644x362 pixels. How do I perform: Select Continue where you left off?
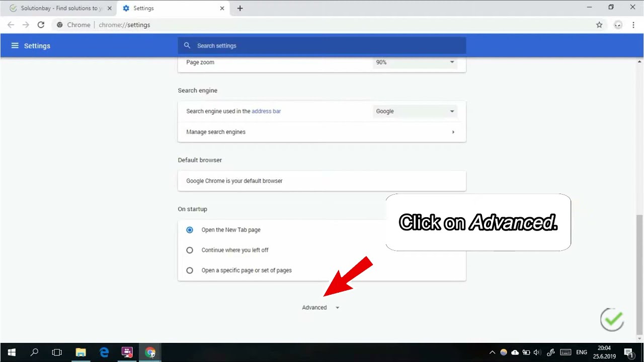pos(190,250)
